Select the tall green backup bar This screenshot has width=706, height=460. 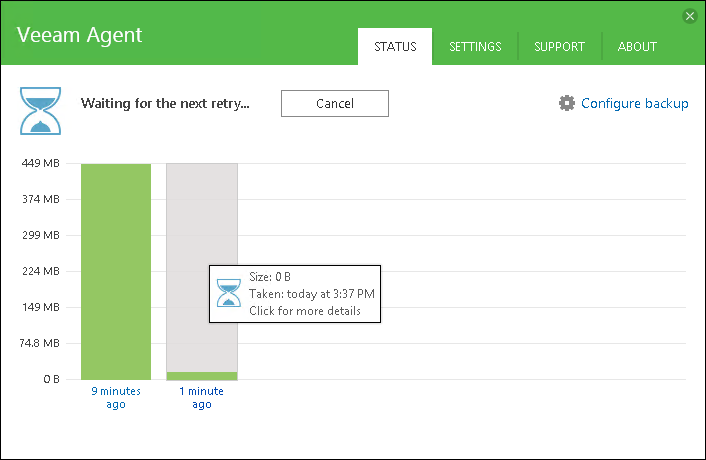point(116,270)
